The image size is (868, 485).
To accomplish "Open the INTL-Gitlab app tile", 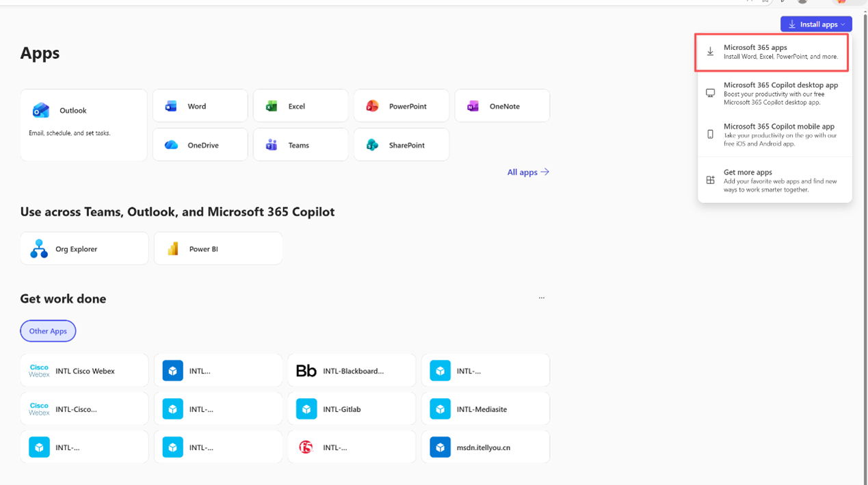I will [352, 409].
